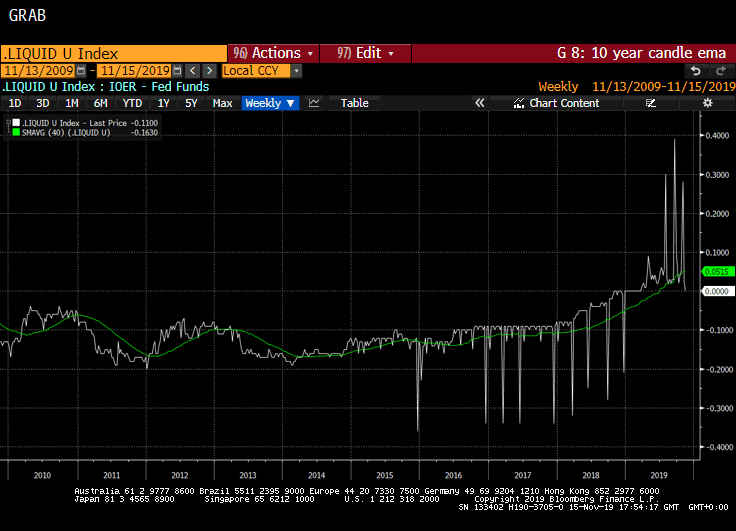Viewport: 736px width, 531px height.
Task: Open the 97) Edit menu
Action: [x=366, y=53]
